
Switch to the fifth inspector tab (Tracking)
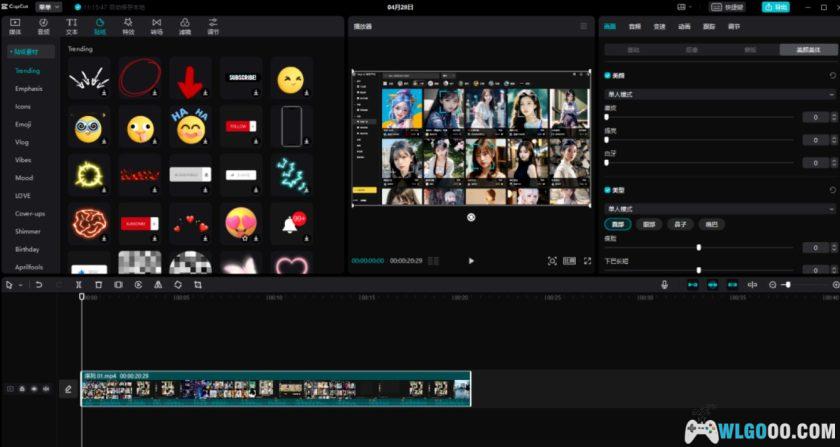709,26
